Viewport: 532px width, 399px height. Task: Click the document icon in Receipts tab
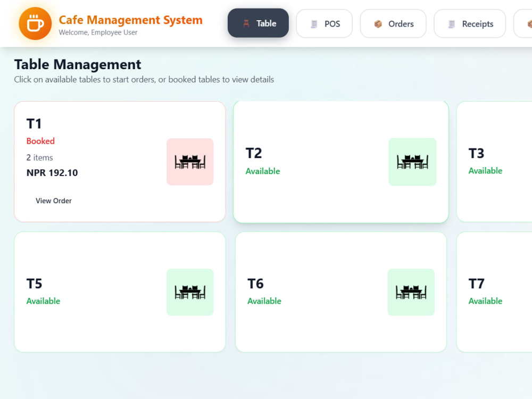point(452,24)
